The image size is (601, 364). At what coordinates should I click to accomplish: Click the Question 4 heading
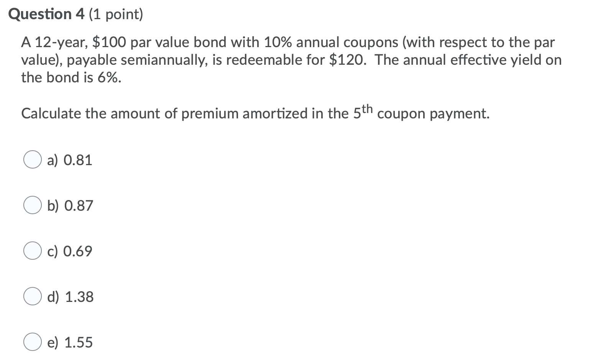46,14
